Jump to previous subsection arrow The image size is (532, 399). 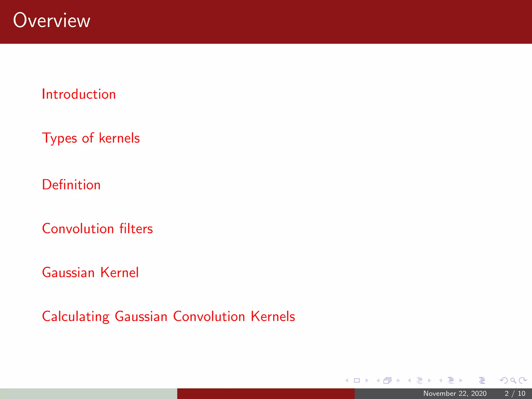[x=409, y=381]
